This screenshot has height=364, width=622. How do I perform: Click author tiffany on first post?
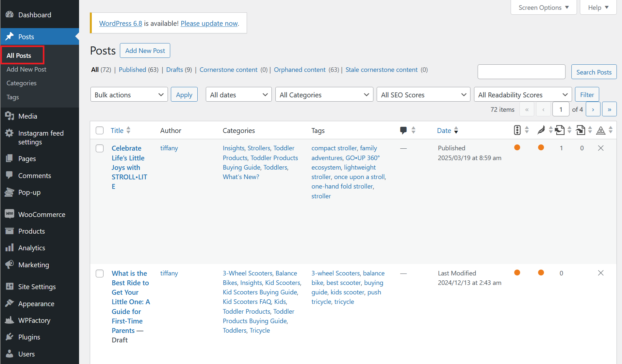tap(169, 148)
